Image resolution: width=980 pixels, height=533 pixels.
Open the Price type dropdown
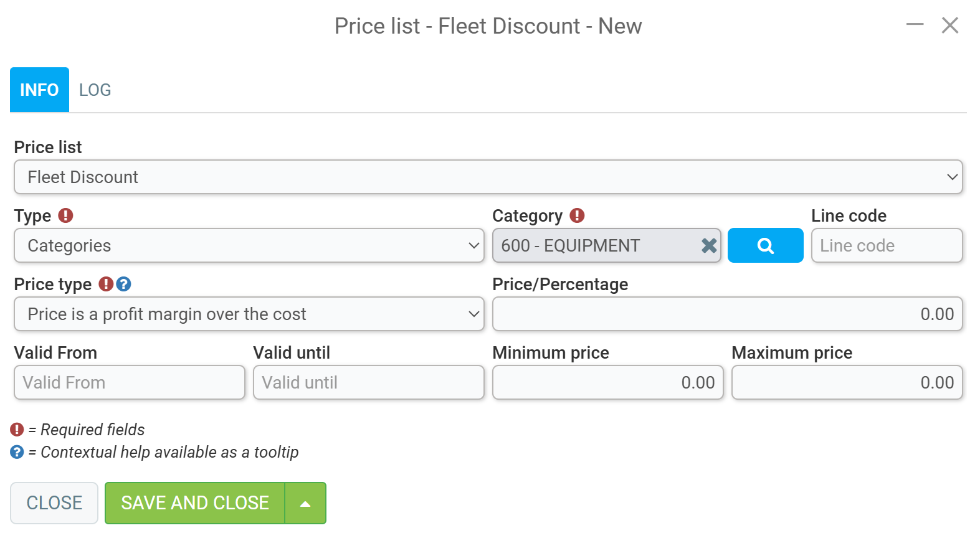pyautogui.click(x=472, y=314)
